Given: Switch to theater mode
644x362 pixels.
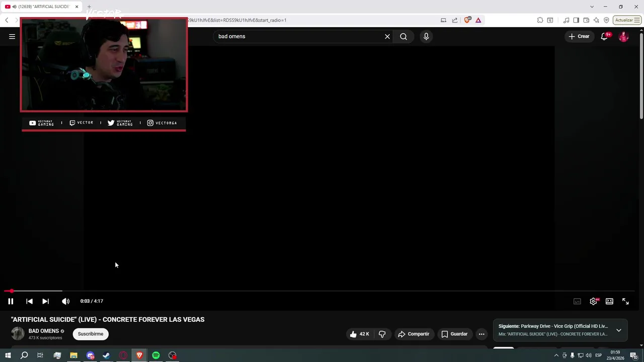Looking at the screenshot, I should coord(609,301).
